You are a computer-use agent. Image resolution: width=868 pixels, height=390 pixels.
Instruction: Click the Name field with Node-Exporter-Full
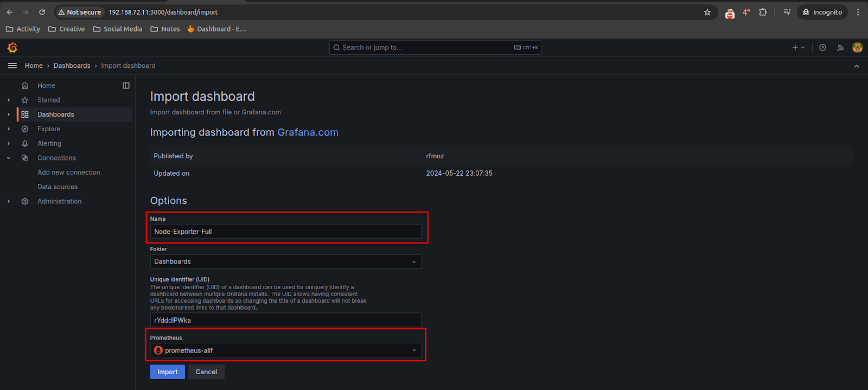pyautogui.click(x=285, y=232)
